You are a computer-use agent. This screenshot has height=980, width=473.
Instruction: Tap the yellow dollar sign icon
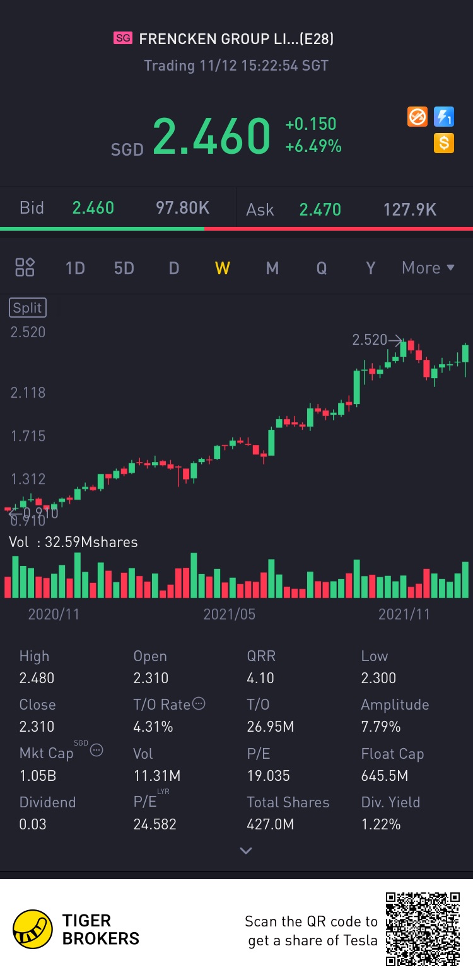pyautogui.click(x=444, y=143)
